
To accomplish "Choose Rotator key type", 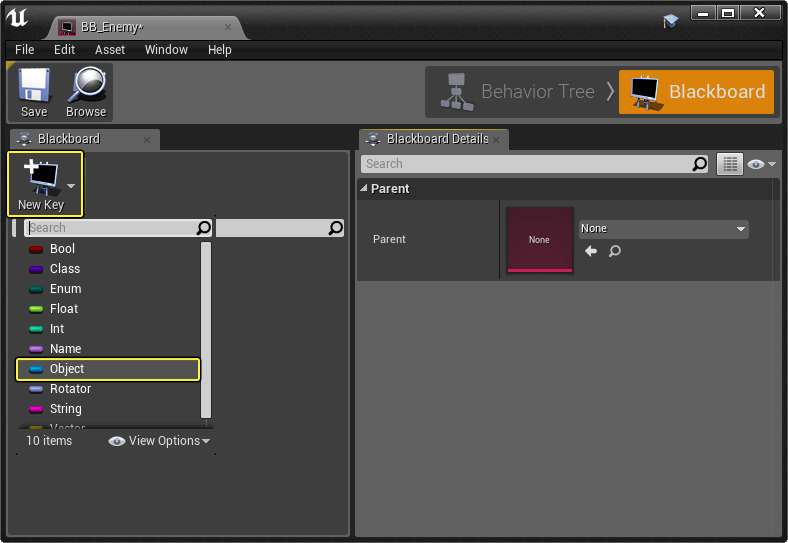I will 108,389.
